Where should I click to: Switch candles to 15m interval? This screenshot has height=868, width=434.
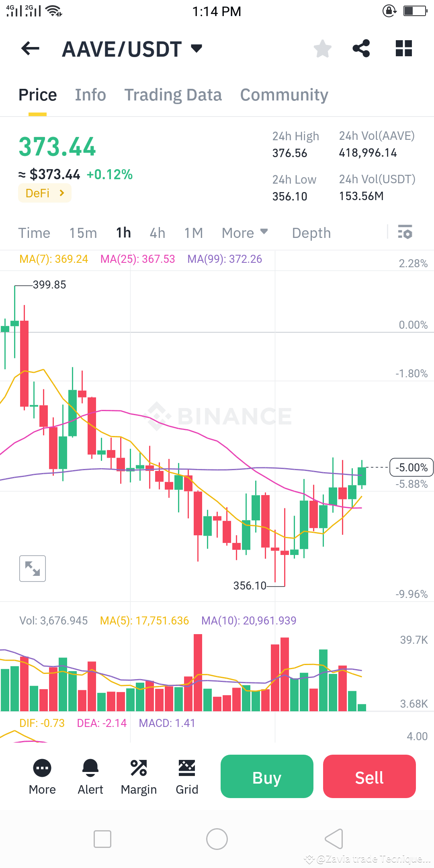[83, 232]
